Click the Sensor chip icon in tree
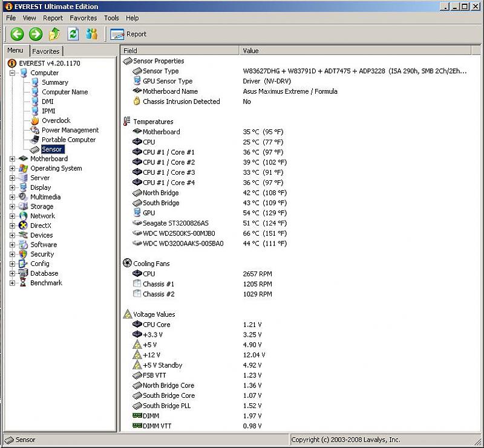The image size is (484, 448). 35,150
